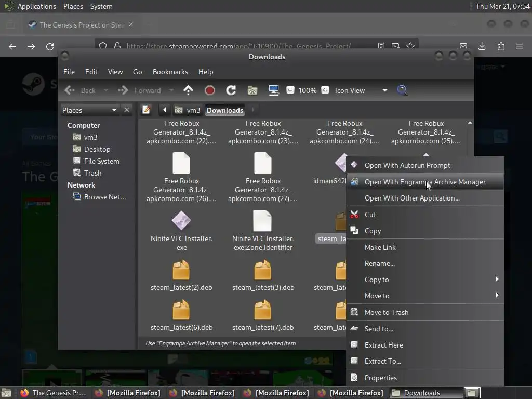Select the steam_latest(7).deb package icon
Viewport: 532px width, 399px height.
[x=262, y=310]
